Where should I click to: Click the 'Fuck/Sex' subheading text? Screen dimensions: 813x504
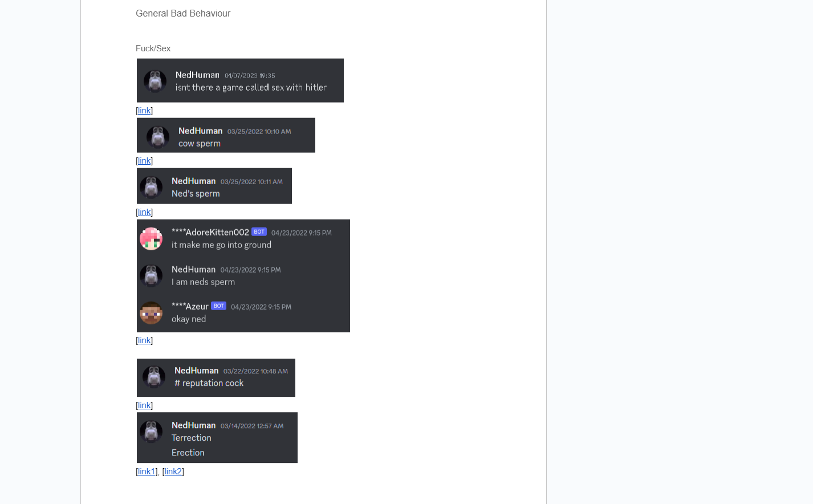pyautogui.click(x=153, y=48)
